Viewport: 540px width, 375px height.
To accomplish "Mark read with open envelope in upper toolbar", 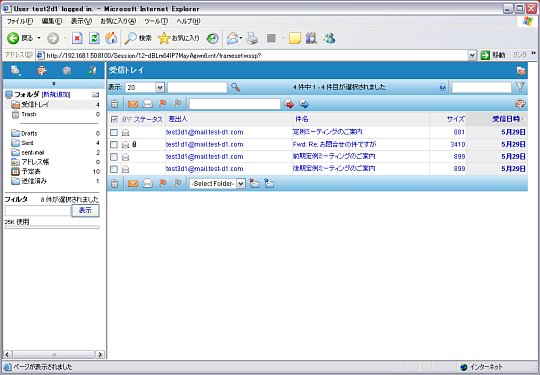I will coord(147,104).
